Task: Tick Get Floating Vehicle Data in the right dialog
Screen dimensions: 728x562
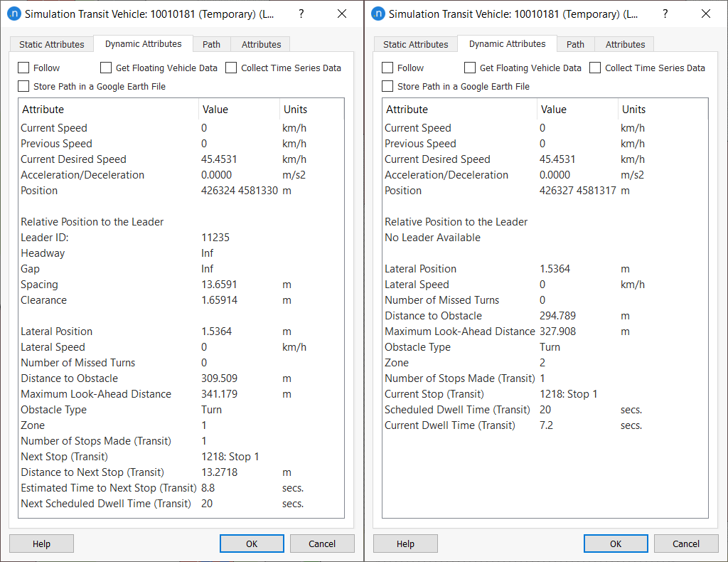Action: coord(470,68)
